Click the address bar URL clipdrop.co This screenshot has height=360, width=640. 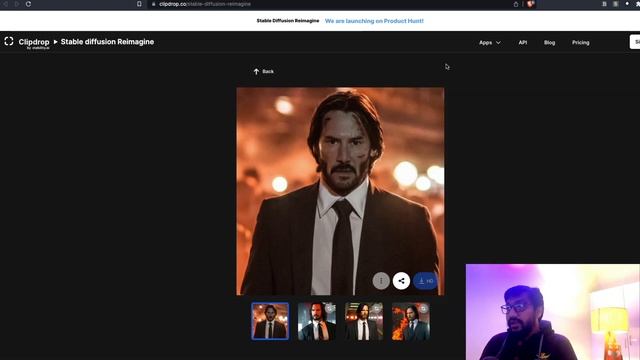[x=205, y=4]
